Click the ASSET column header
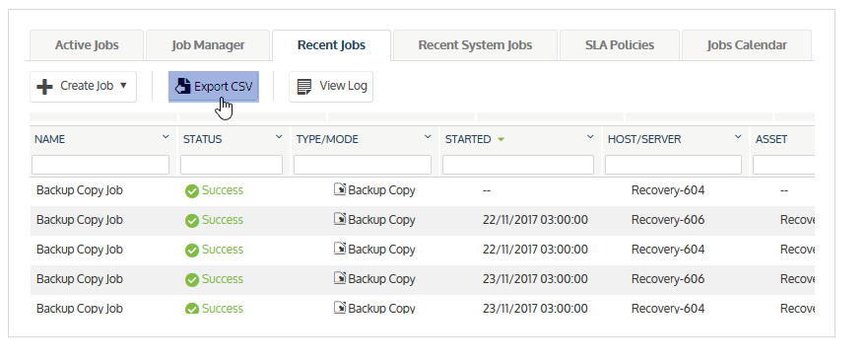868x363 pixels. point(771,140)
